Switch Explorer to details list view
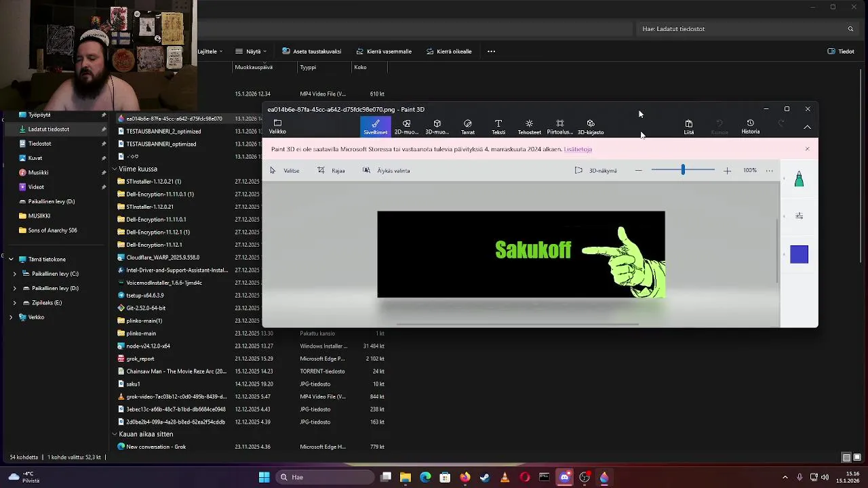 [846, 457]
